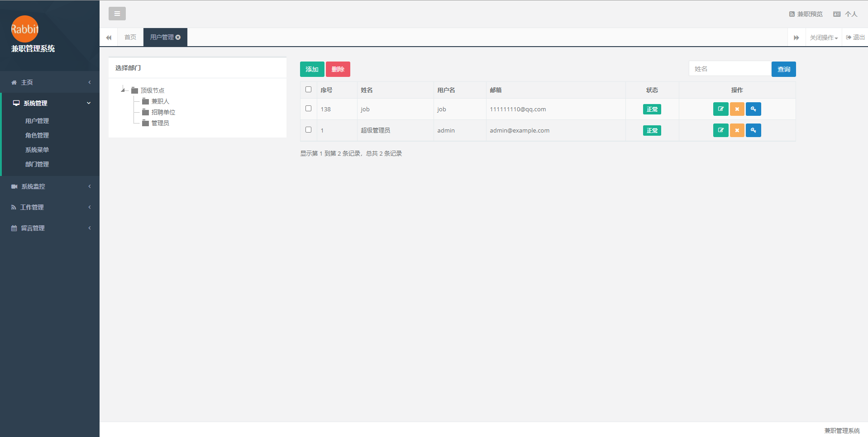This screenshot has height=437, width=868.
Task: Click the key reset-password icon for job
Action: pos(754,109)
